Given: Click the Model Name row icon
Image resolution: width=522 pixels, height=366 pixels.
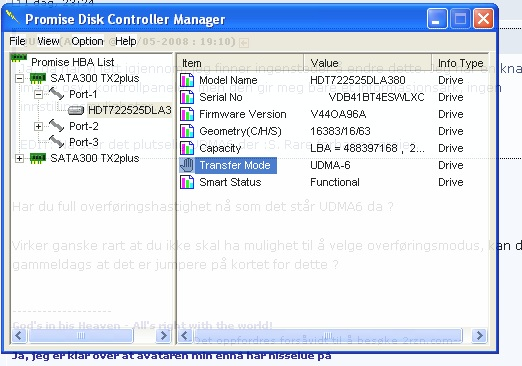Looking at the screenshot, I should coord(187,80).
